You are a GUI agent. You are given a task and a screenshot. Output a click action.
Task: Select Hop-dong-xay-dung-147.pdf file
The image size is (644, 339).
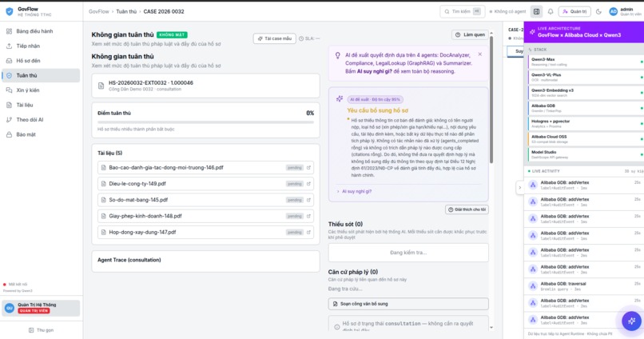pos(205,232)
